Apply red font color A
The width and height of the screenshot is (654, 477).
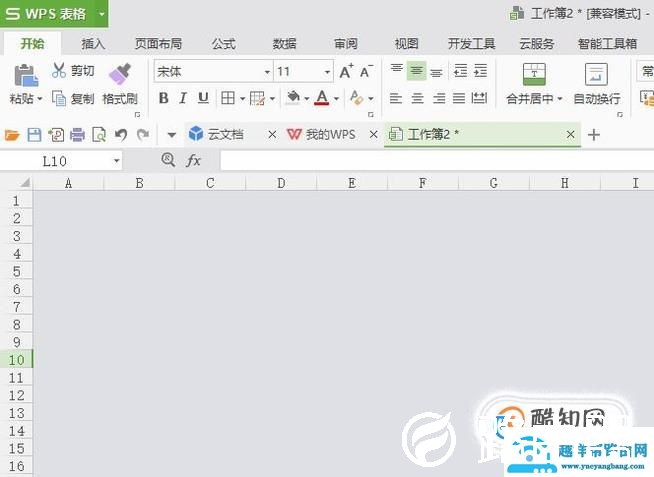coord(322,98)
